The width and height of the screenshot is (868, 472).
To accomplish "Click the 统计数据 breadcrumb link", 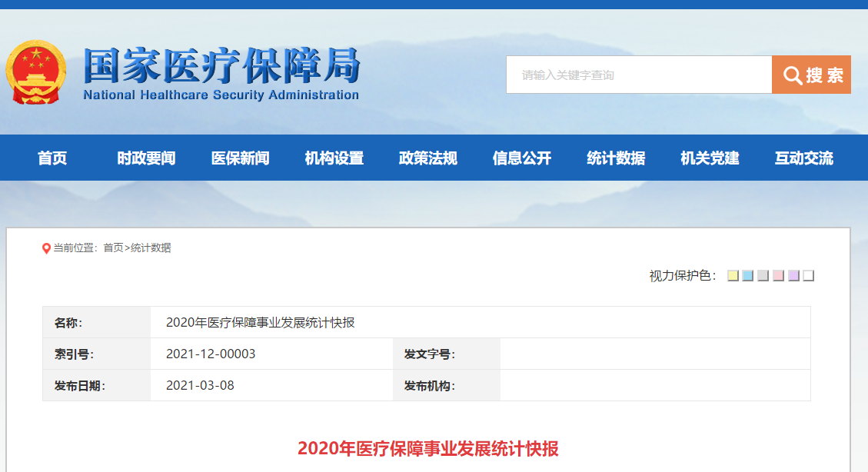I will tap(151, 248).
